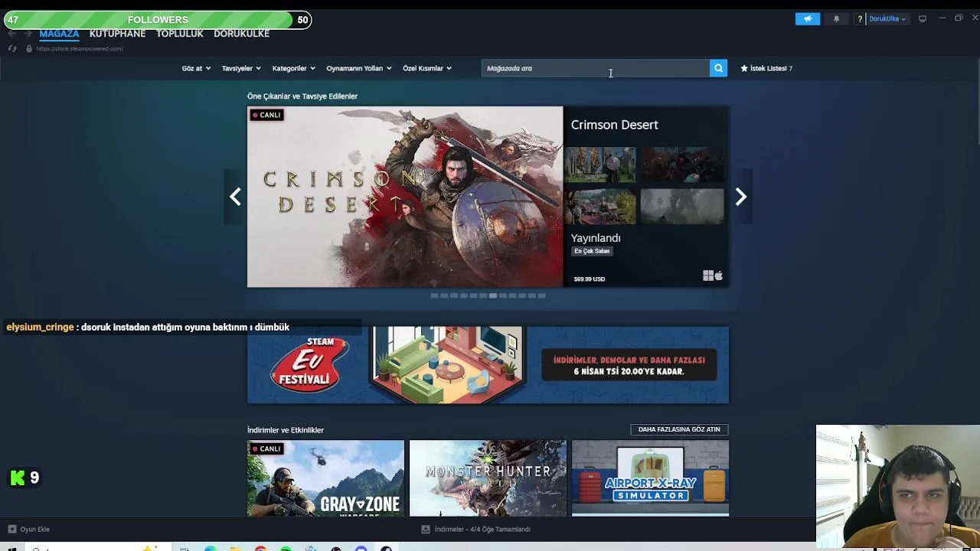Viewport: 980px width, 551px height.
Task: Click the store.steampowered.com URL text
Action: tap(80, 48)
